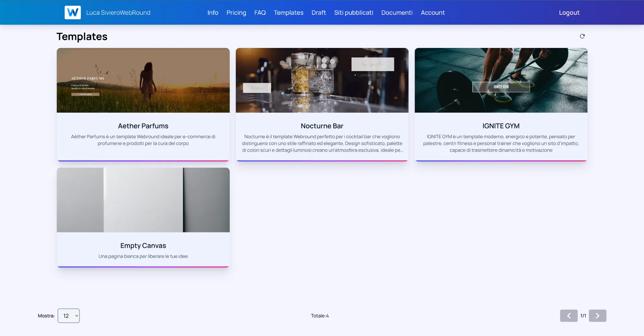Open the Account page
The height and width of the screenshot is (336, 644).
433,12
